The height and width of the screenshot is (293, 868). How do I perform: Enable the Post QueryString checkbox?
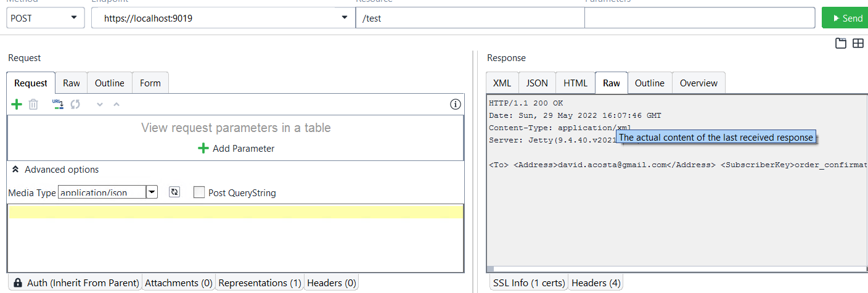point(199,192)
